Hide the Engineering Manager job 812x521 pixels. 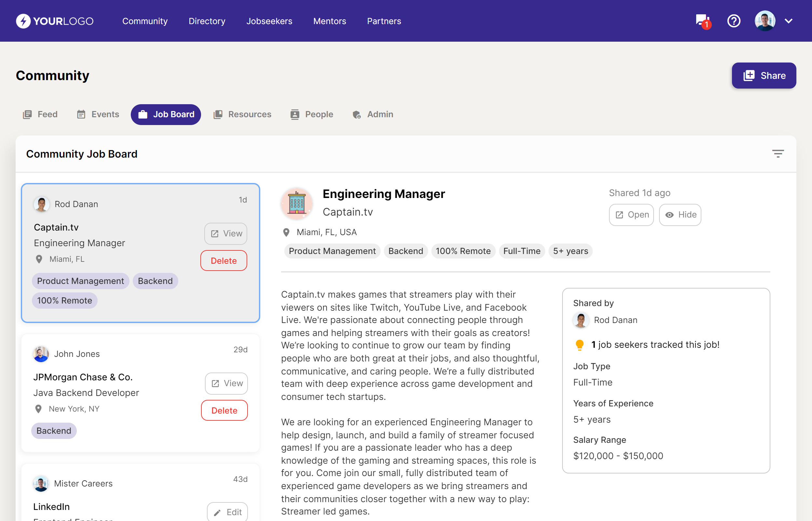680,215
